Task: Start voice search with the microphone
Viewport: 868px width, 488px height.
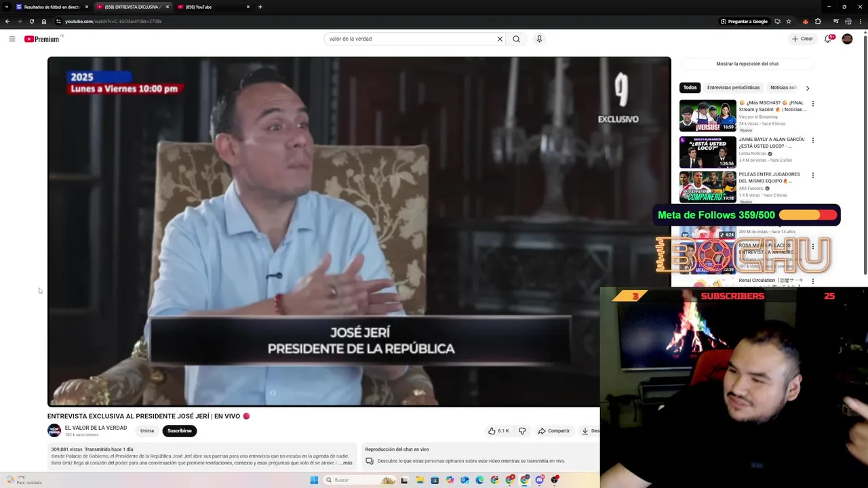Action: pyautogui.click(x=539, y=39)
